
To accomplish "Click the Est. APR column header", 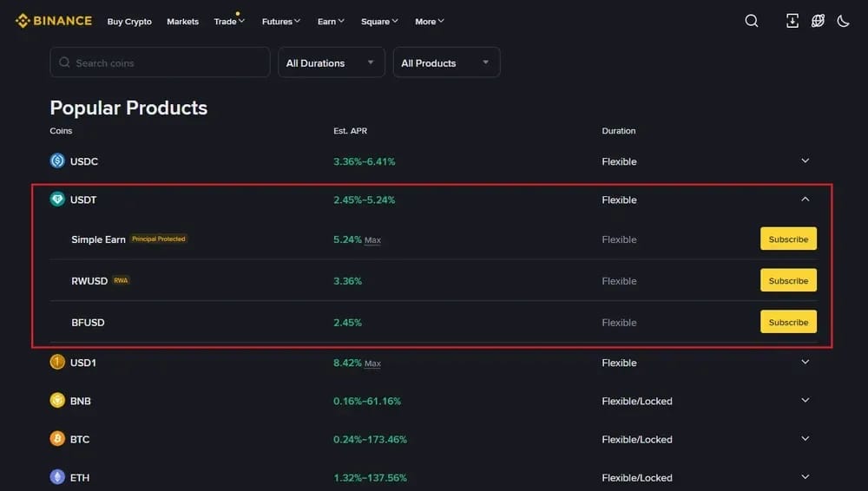I will (350, 131).
